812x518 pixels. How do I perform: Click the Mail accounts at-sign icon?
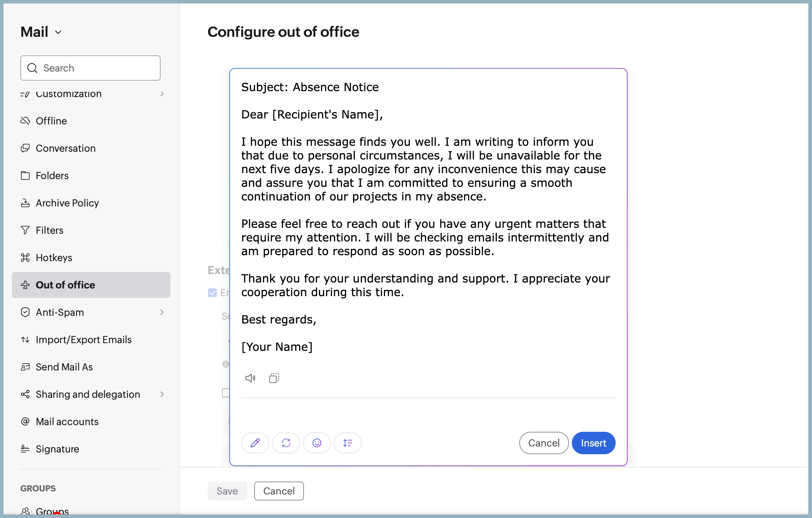(25, 422)
